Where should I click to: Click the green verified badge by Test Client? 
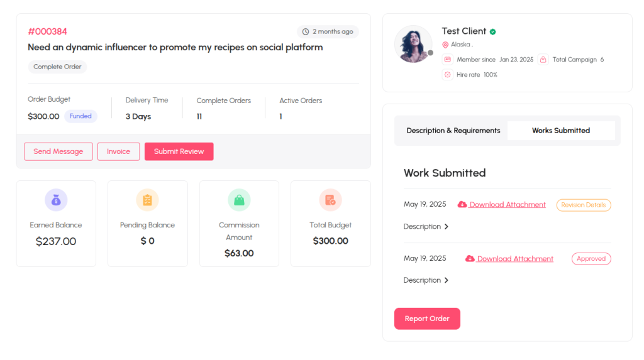(x=493, y=31)
